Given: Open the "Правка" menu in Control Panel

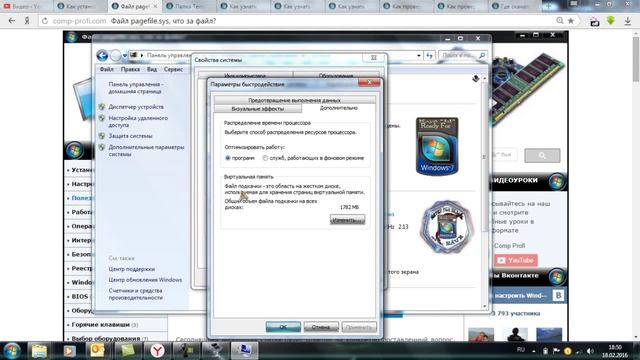Looking at the screenshot, I should (130, 69).
